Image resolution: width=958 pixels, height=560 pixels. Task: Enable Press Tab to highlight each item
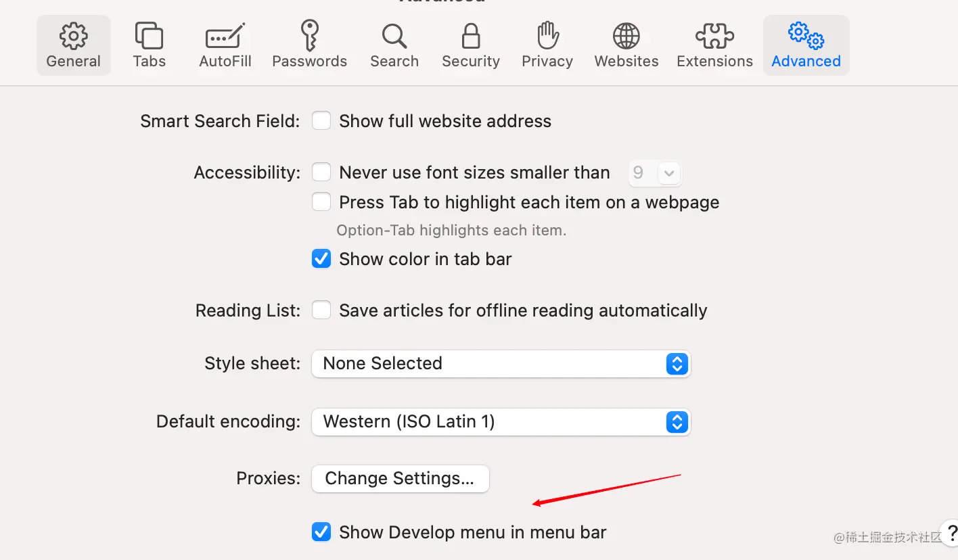coord(321,202)
